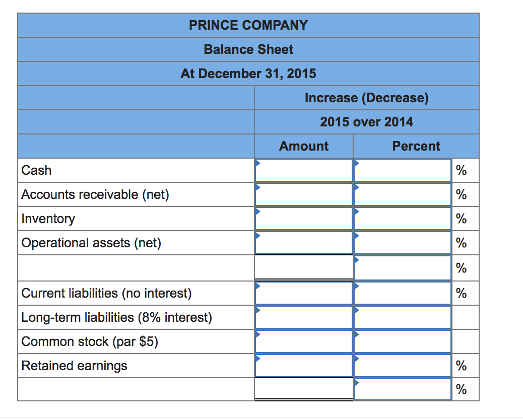Select the PRINCE COMPANY header cell
The image size is (523, 420).
point(248,25)
